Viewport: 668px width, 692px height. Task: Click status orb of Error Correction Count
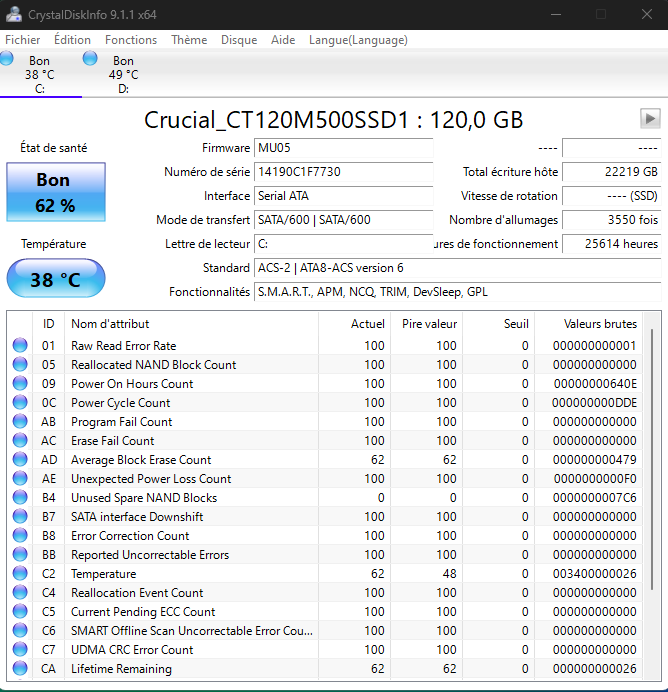(20, 535)
